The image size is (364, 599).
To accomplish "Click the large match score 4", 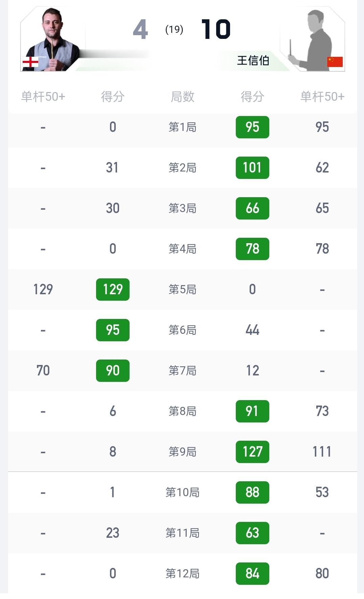I will 140,29.
